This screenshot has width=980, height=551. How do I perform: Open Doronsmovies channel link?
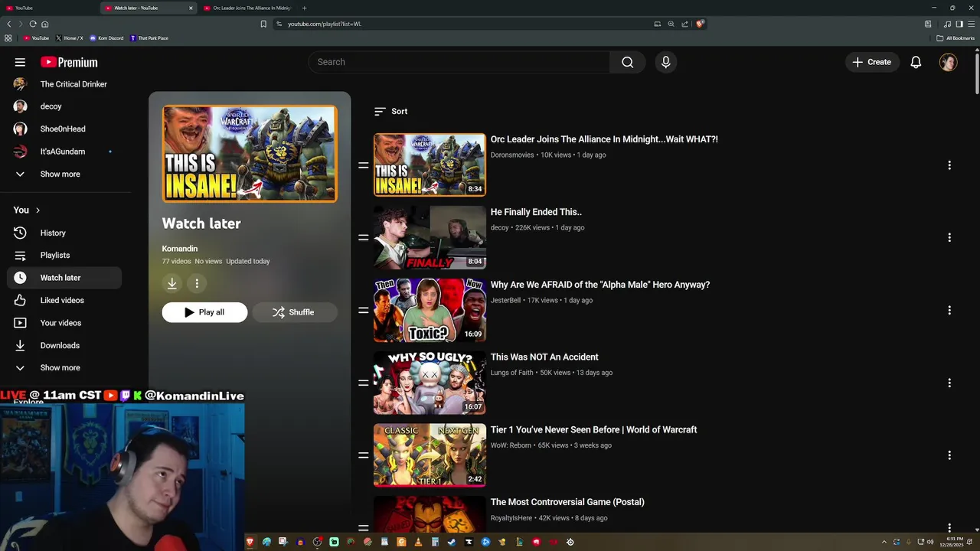tap(512, 155)
